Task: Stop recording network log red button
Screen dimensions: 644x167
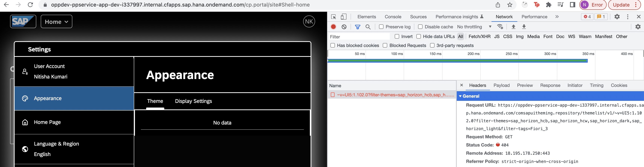Action: pos(333,27)
